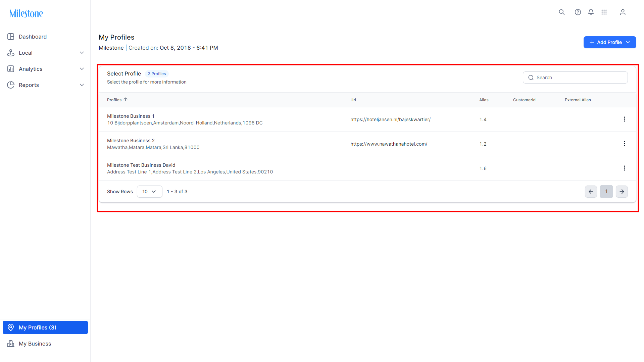Select page 1 in pagination

click(x=606, y=192)
